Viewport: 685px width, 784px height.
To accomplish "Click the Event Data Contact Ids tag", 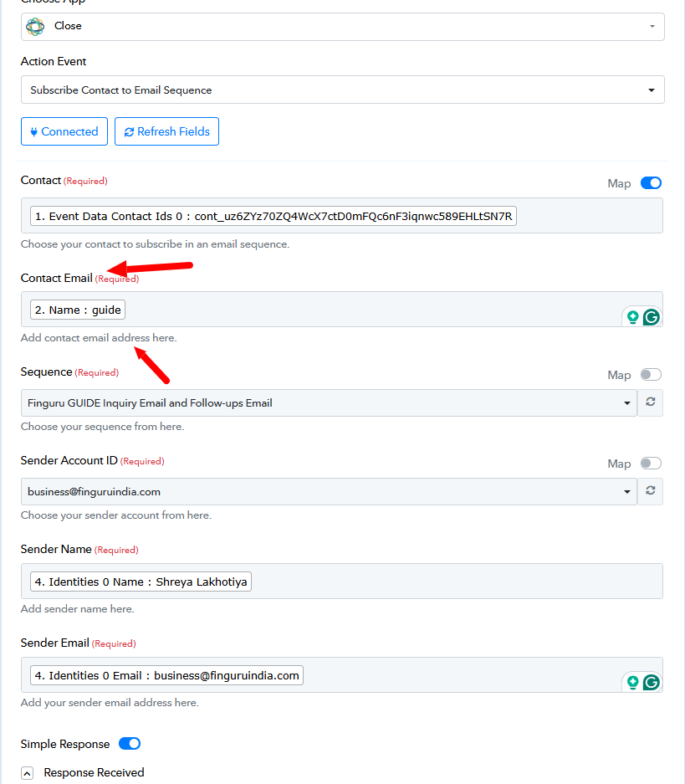I will click(273, 216).
